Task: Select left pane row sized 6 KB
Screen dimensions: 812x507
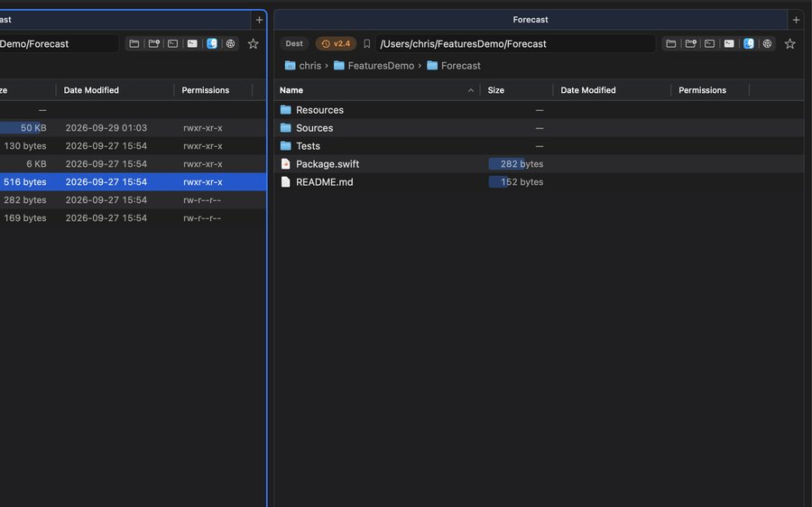Action: (x=134, y=163)
